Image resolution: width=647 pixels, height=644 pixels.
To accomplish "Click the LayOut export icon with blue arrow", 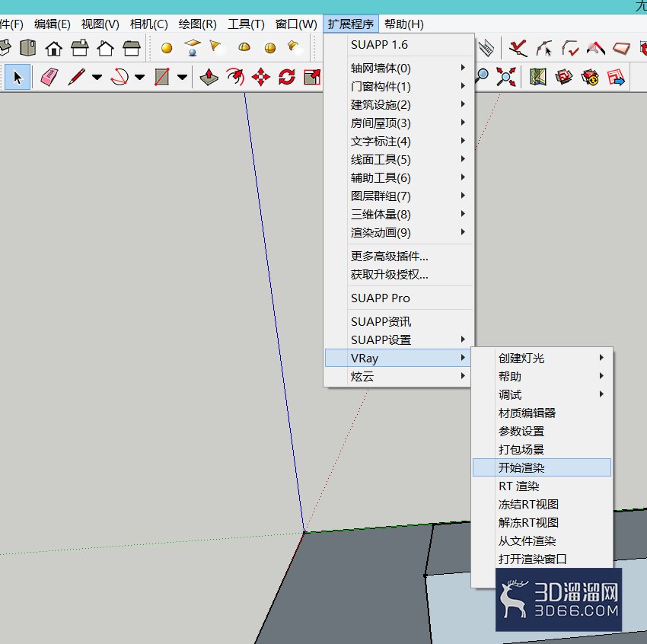I will [x=616, y=77].
